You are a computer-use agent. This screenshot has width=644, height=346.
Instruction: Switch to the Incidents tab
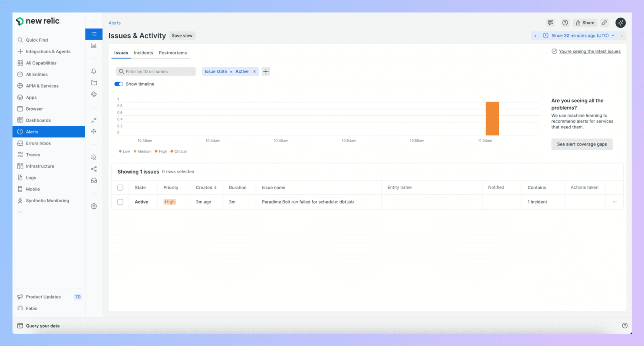point(144,53)
